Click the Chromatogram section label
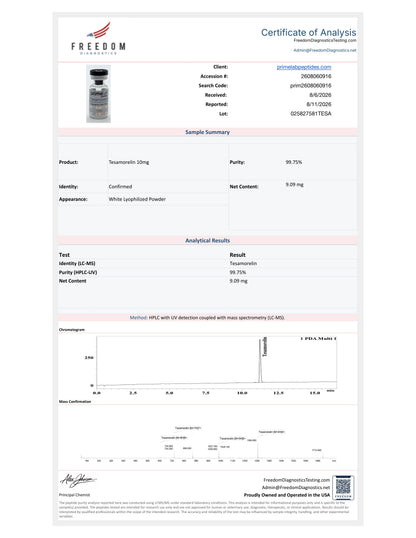The height and width of the screenshot is (538, 416). (x=72, y=329)
